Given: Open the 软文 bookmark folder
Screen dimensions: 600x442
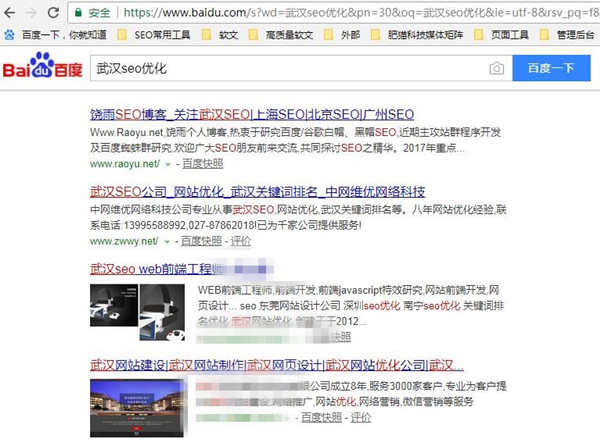Looking at the screenshot, I should click(x=220, y=35).
